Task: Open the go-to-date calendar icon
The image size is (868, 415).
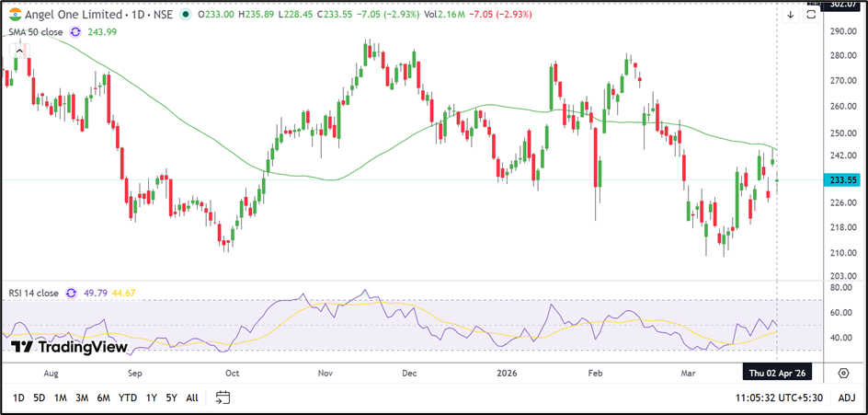Action: (223, 398)
